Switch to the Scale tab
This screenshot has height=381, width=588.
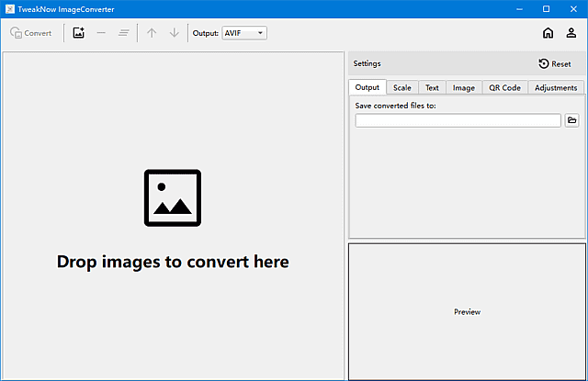pos(402,88)
